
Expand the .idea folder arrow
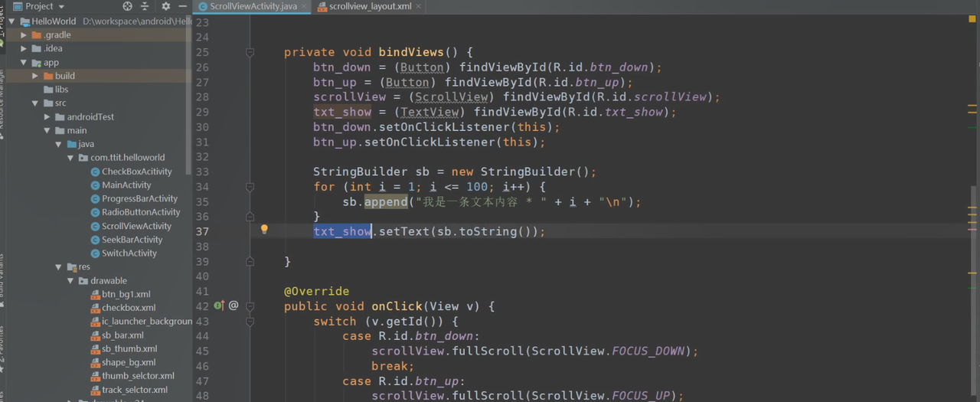point(24,48)
